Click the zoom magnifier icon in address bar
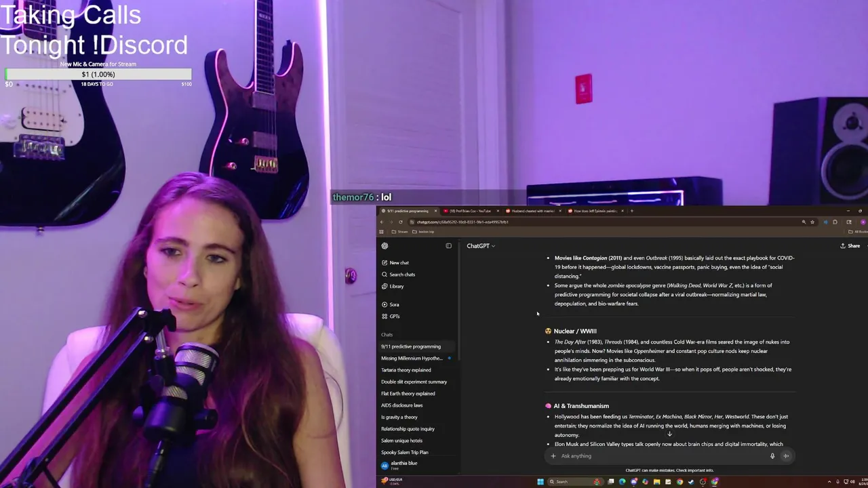This screenshot has width=868, height=488. [x=804, y=222]
